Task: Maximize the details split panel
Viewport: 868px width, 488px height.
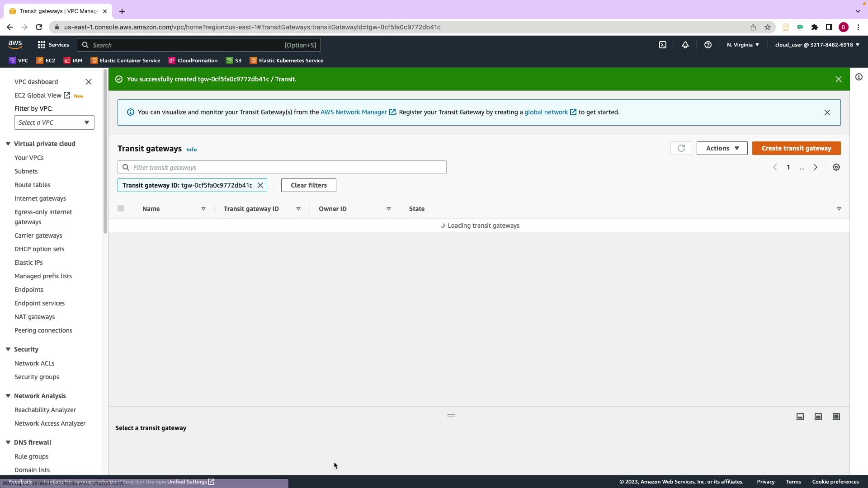Action: pyautogui.click(x=836, y=417)
